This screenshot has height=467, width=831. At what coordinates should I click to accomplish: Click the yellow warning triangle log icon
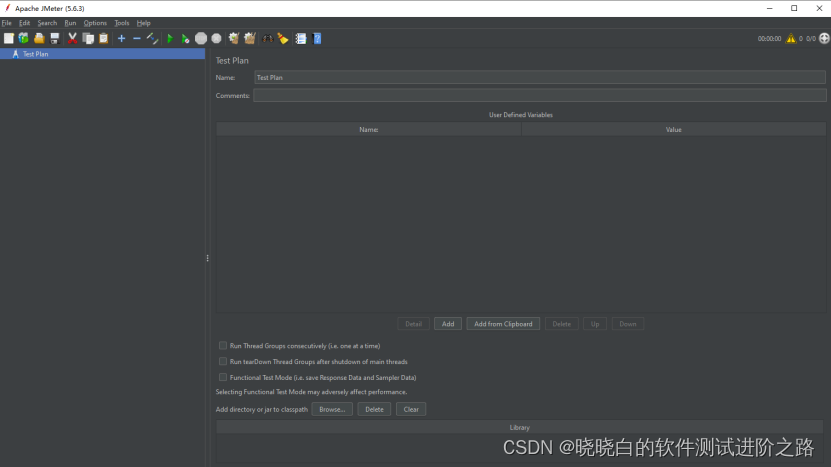791,38
